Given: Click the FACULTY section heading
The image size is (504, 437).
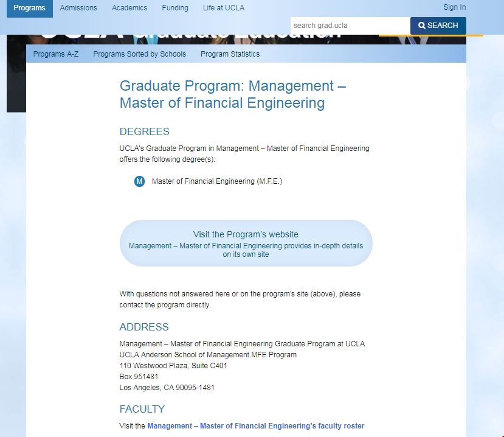Looking at the screenshot, I should tap(142, 409).
